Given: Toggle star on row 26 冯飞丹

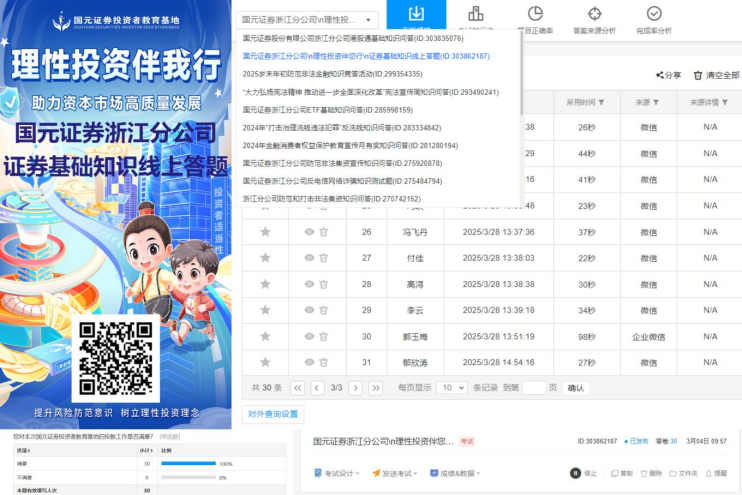Looking at the screenshot, I should (x=265, y=232).
